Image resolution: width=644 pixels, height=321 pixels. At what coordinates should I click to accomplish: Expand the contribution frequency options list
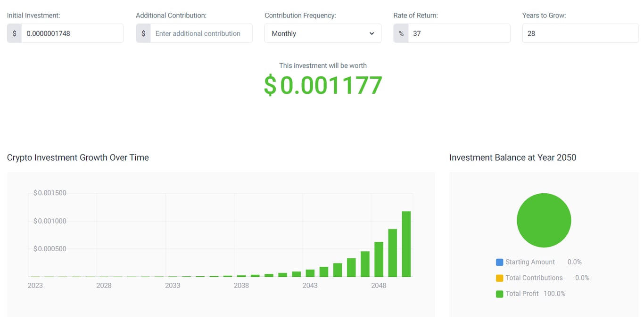(x=322, y=33)
